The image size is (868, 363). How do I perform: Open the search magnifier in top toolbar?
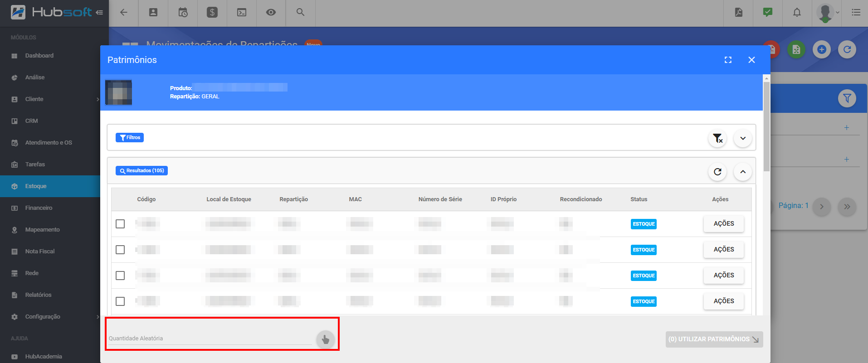pos(300,13)
